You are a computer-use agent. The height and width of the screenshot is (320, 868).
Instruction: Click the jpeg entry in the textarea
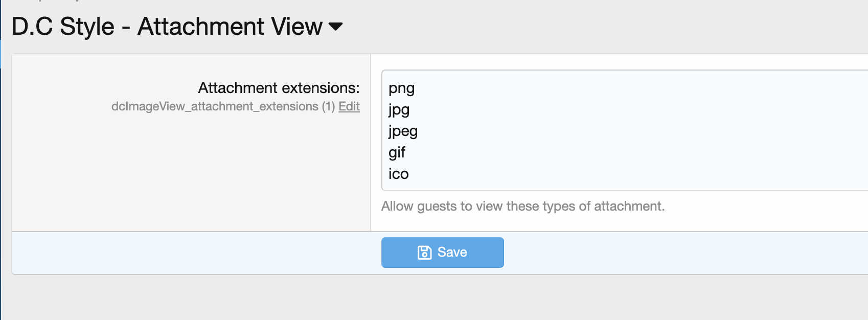(403, 131)
